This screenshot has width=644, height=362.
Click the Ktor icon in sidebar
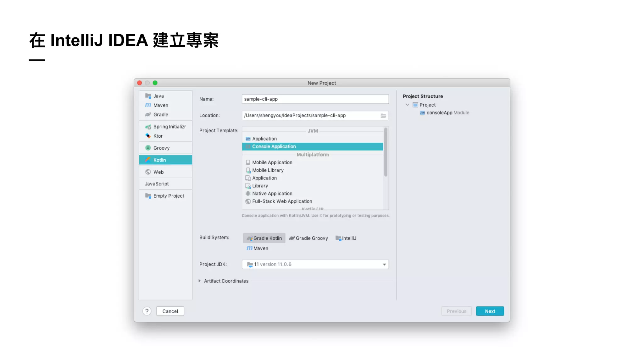pos(148,136)
